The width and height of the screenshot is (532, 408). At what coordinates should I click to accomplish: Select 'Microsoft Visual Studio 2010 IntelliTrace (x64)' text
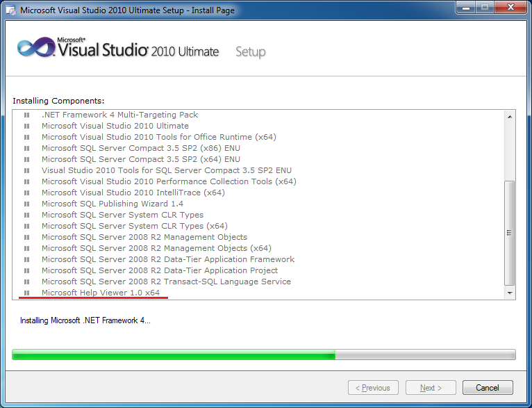pos(133,193)
